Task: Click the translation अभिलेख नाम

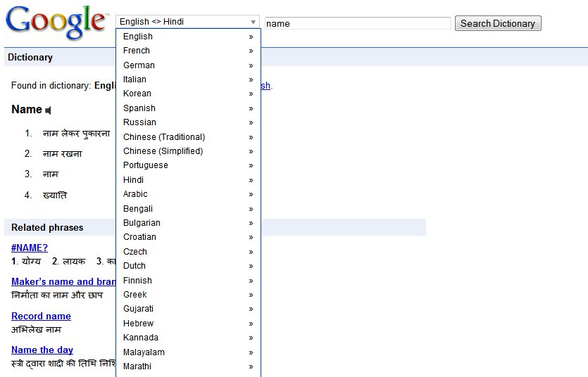Action: [36, 330]
